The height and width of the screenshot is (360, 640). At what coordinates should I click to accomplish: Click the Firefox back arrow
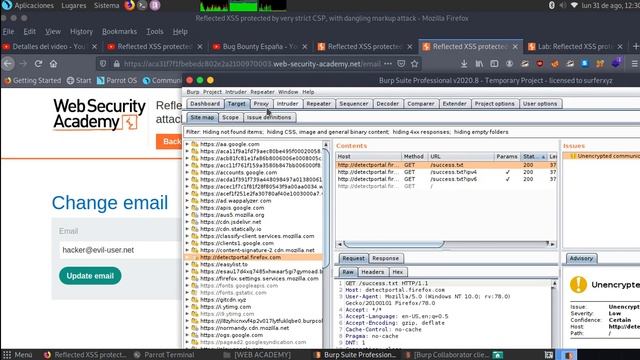[x=8, y=64]
